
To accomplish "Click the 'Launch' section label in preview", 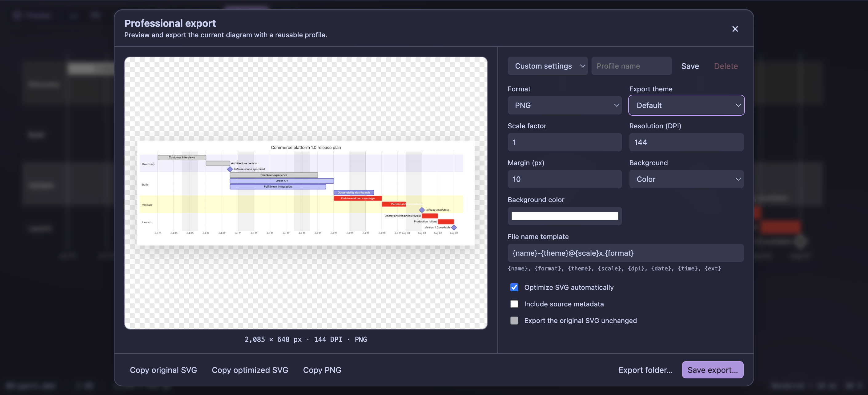I will [x=147, y=223].
